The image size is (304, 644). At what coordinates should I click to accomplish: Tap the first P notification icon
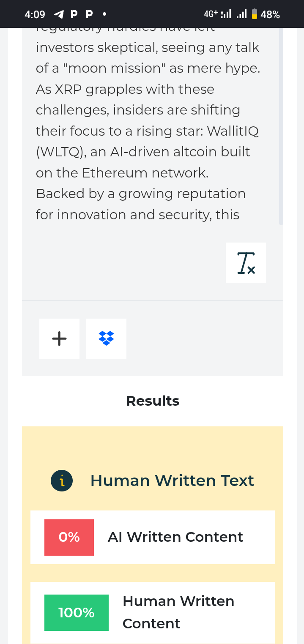click(74, 14)
